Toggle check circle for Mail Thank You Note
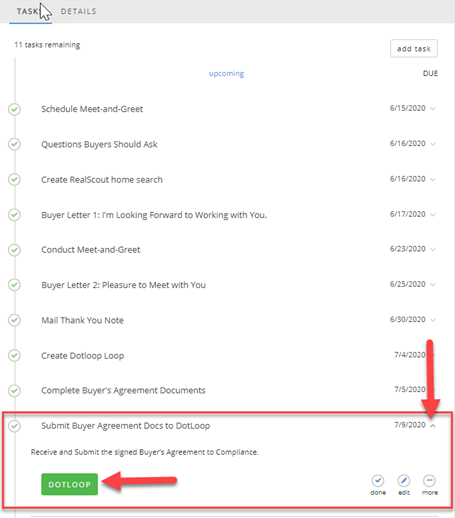The height and width of the screenshot is (518, 455). pos(14,320)
